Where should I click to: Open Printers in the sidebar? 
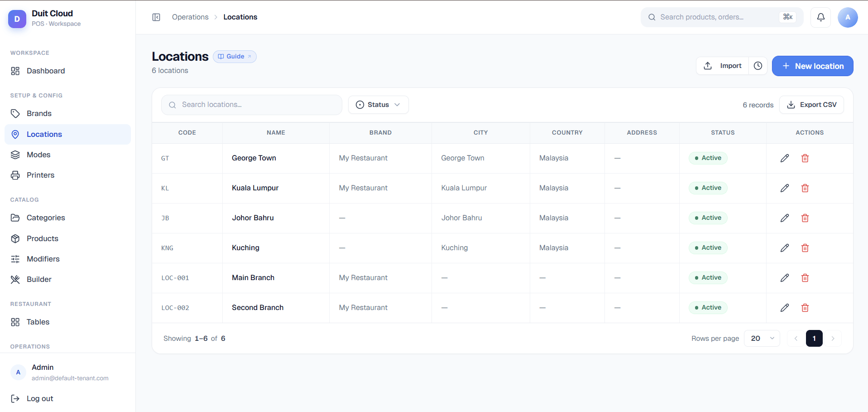pyautogui.click(x=67, y=175)
